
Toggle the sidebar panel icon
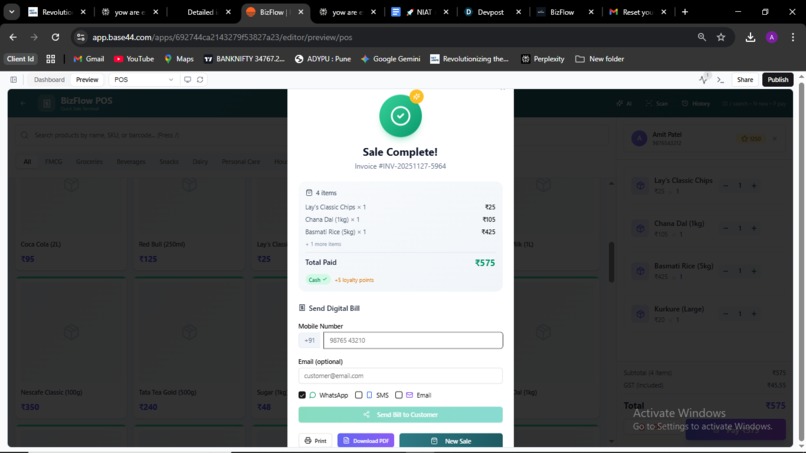click(13, 80)
